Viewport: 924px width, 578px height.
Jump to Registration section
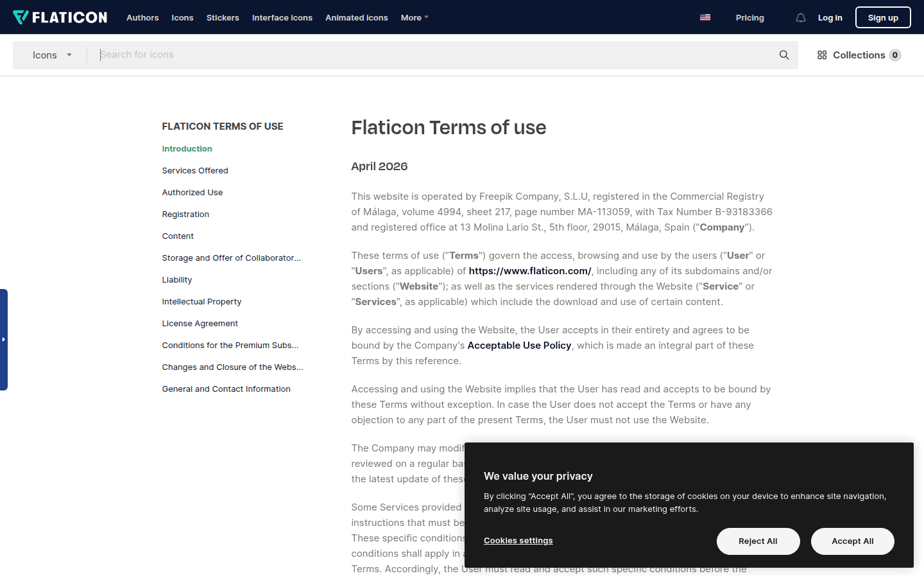point(185,214)
